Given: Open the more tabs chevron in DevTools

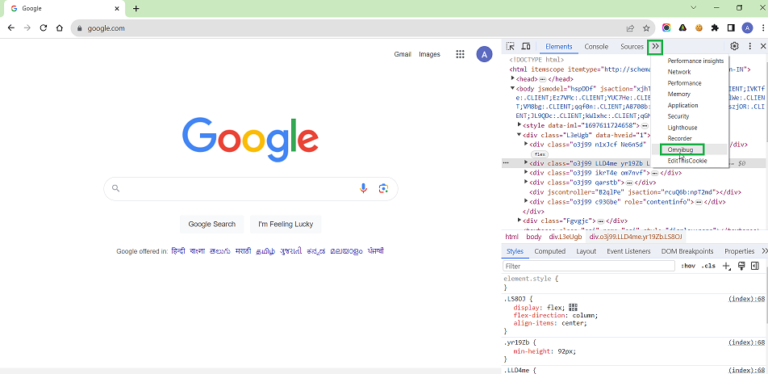Looking at the screenshot, I should (x=655, y=47).
